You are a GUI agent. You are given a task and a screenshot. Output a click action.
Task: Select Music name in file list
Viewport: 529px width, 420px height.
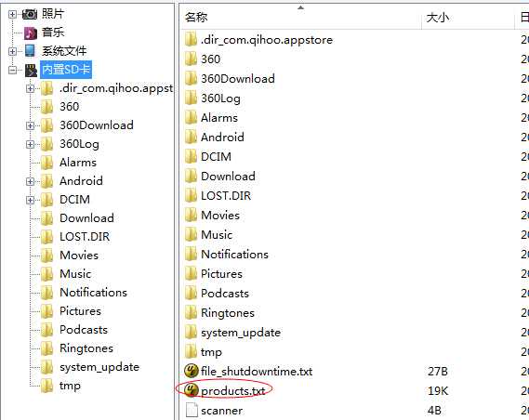[x=217, y=234]
